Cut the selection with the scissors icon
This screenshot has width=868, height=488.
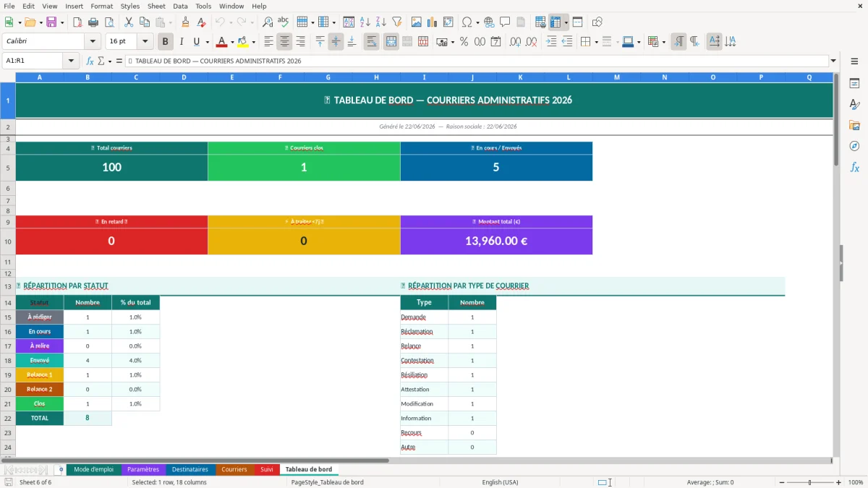coord(129,22)
